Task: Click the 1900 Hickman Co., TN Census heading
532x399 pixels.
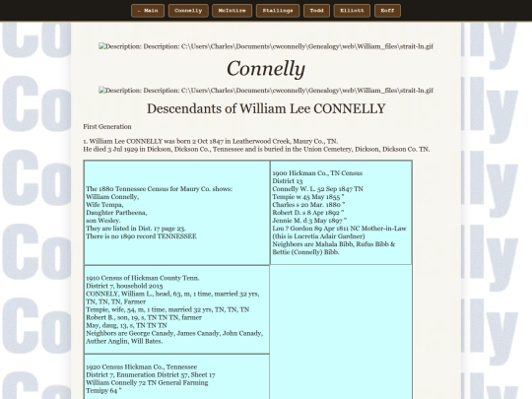Action: [x=317, y=173]
